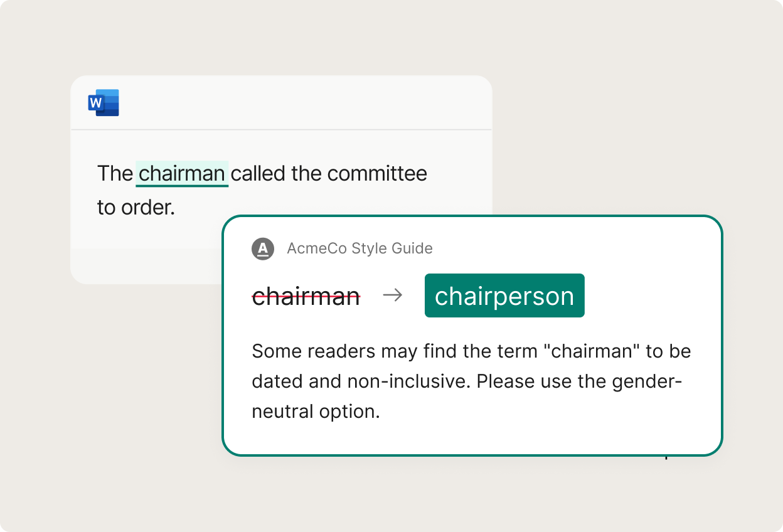Click the arrow between chairman and chairperson
783x532 pixels.
pos(393,295)
